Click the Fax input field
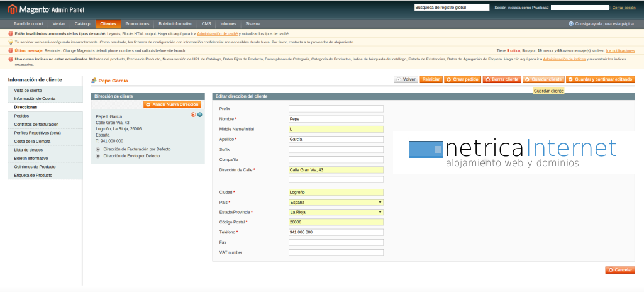Viewport: 644px width, 292px height. (336, 243)
